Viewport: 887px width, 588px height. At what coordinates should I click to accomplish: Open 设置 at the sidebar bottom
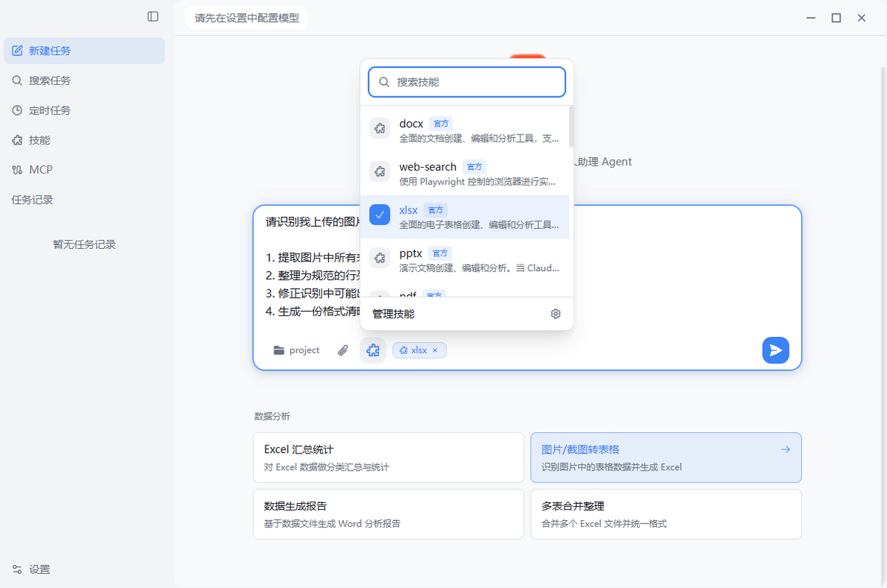pos(39,570)
